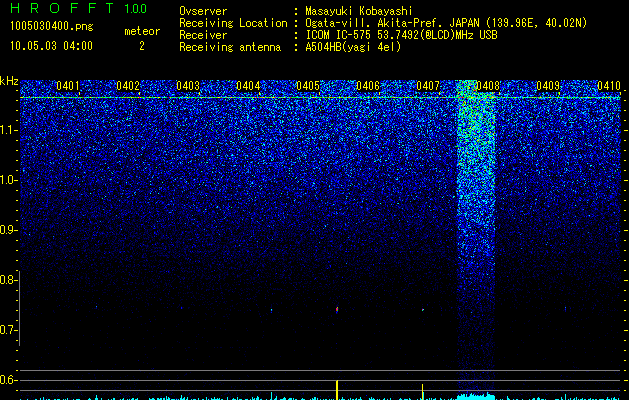The image size is (629, 400).
Task: Click the 0407 time marker
Action: (428, 86)
